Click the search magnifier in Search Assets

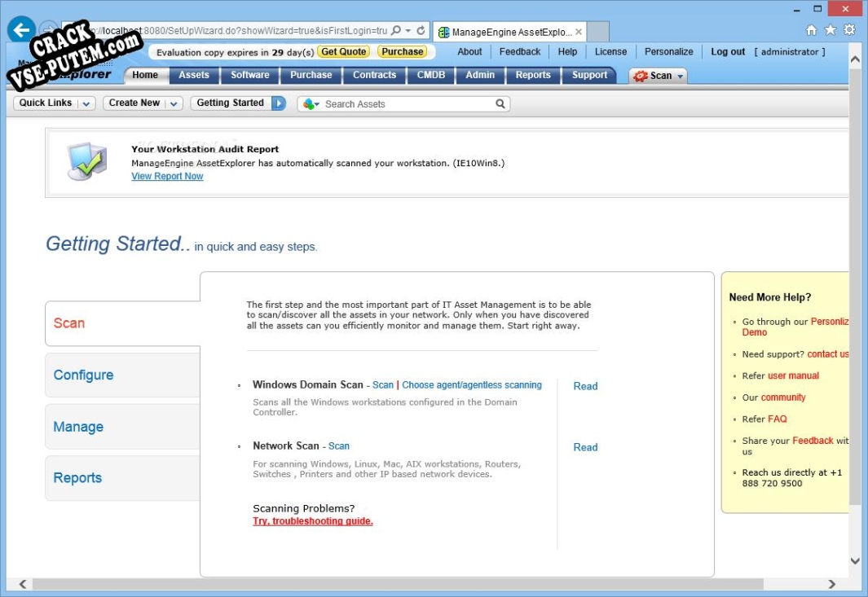pyautogui.click(x=500, y=103)
